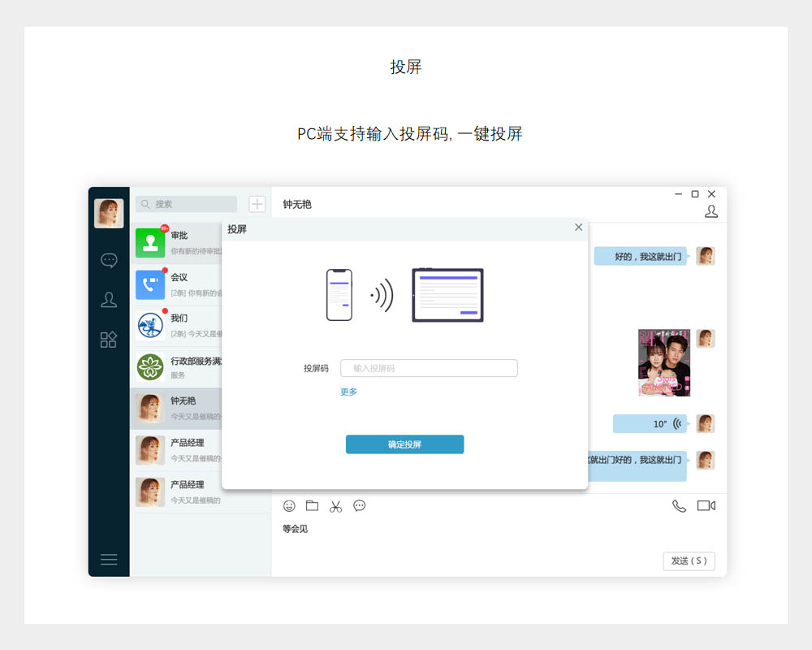This screenshot has width=812, height=650.
Task: Select the scissors screenshot tool
Action: click(335, 506)
